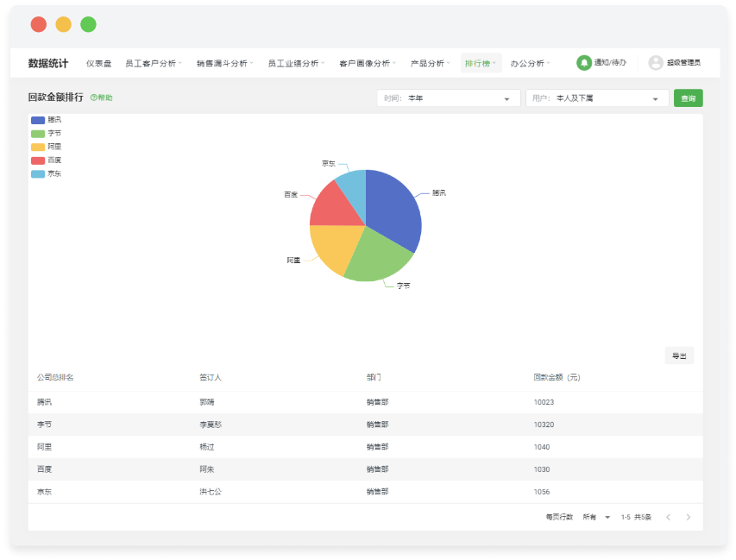Click the 1-5 共5条 pagination text

[636, 517]
